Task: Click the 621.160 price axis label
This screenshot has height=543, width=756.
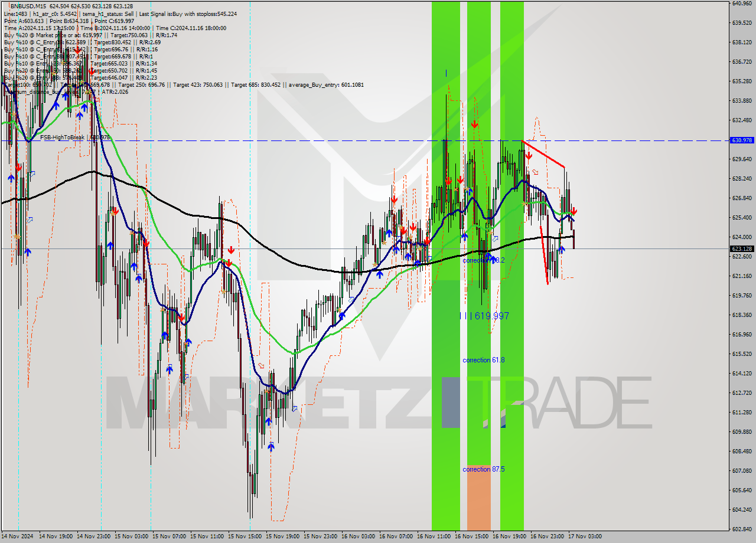Action: [x=742, y=276]
